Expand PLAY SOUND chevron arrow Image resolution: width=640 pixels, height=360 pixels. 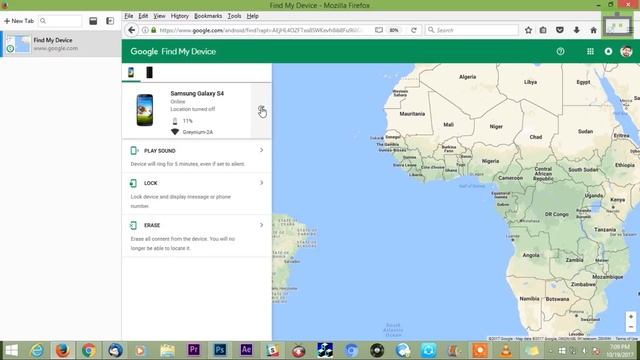tap(262, 150)
